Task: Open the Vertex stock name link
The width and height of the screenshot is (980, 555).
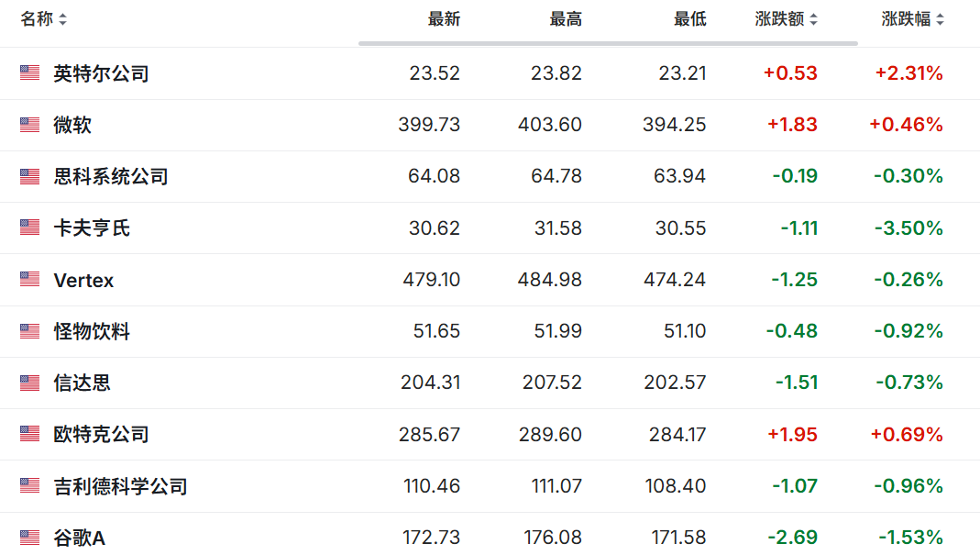Action: (x=83, y=281)
